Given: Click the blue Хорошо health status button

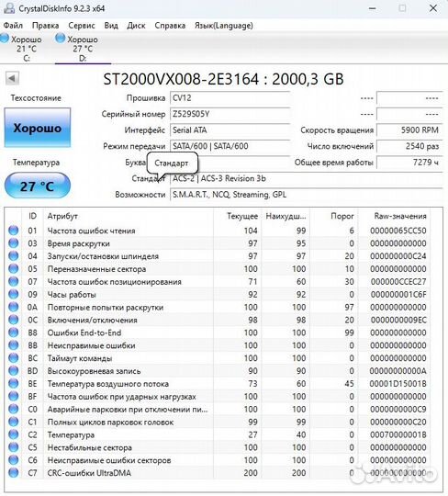Looking at the screenshot, I should coord(38,128).
